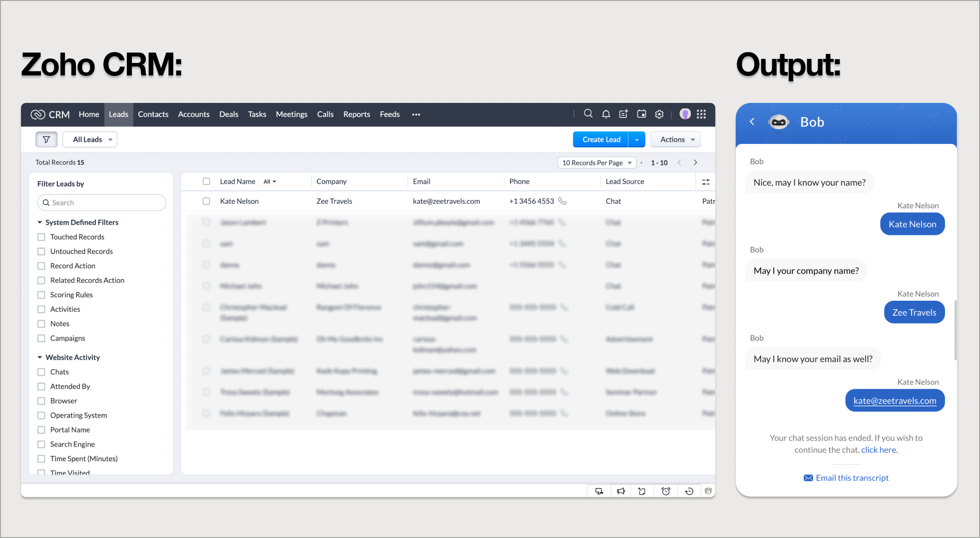Screen dimensions: 980x538
Task: Click envelope icon beside Email this transcript
Action: [808, 478]
